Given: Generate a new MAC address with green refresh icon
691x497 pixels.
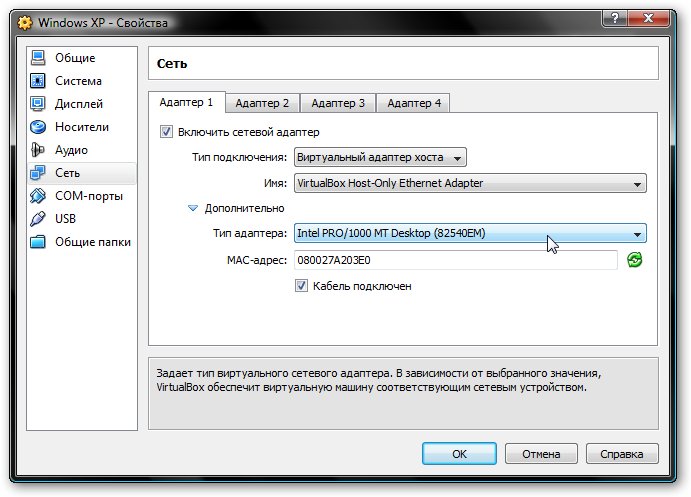Looking at the screenshot, I should pyautogui.click(x=635, y=260).
